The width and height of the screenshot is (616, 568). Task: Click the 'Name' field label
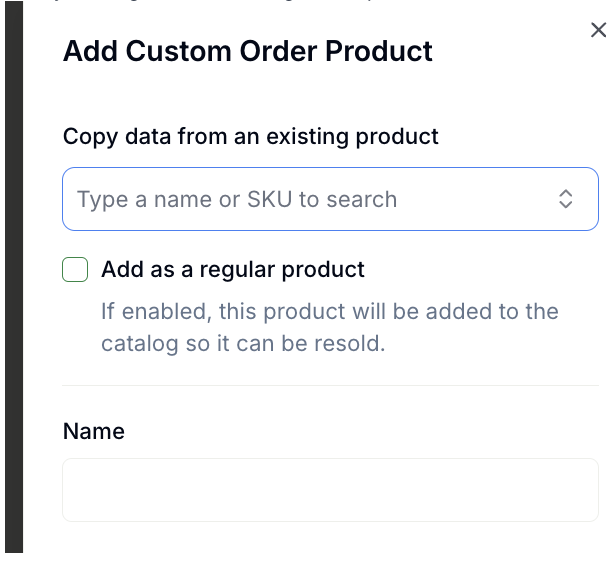tap(94, 432)
